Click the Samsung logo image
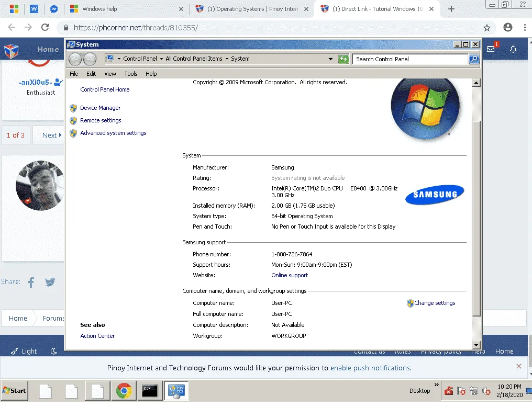 (435, 195)
